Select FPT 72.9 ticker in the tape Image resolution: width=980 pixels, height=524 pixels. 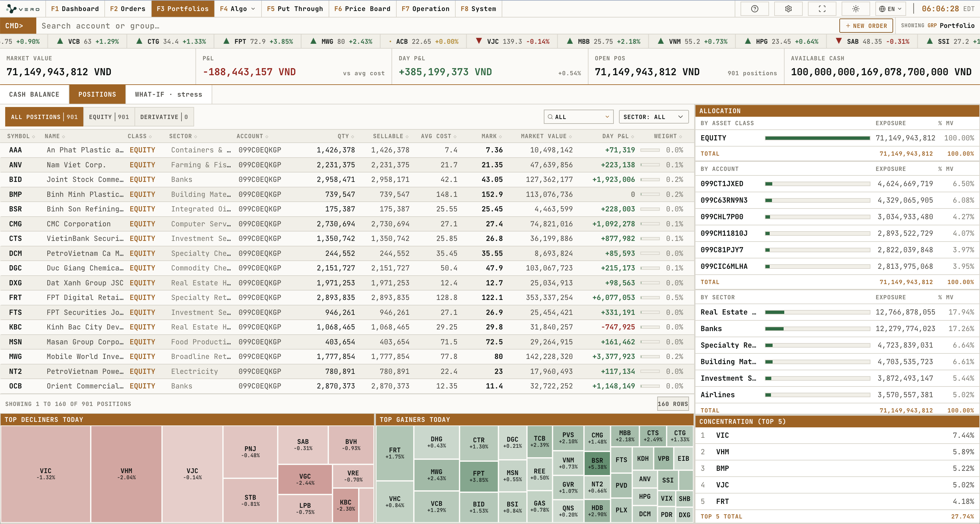258,42
